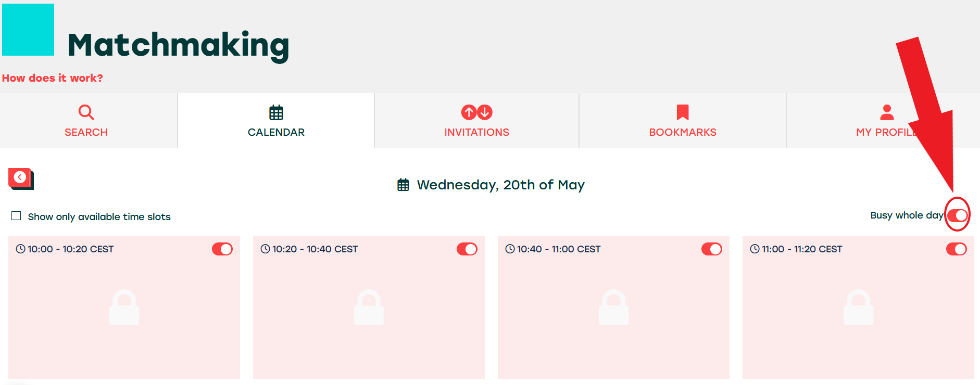The image size is (980, 385).
Task: Click the Wednesday, 20th of May heading
Action: 500,185
